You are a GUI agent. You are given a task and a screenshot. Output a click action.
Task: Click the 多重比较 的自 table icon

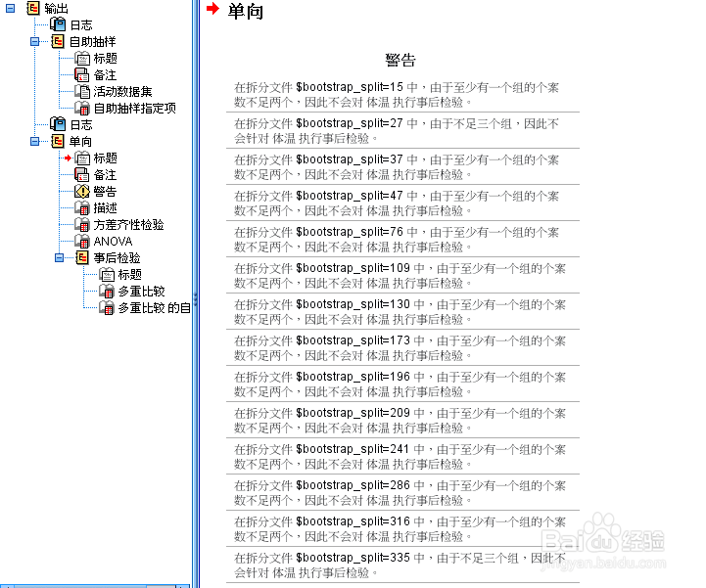(x=107, y=308)
